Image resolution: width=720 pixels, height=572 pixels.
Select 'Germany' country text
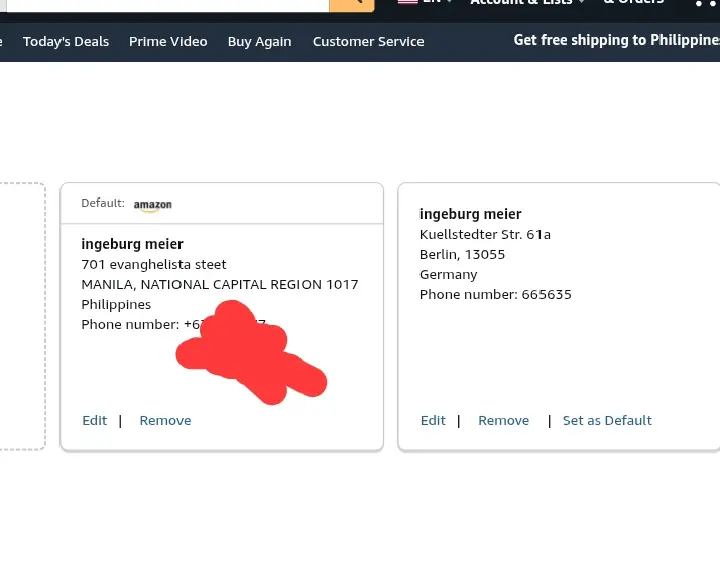tap(449, 275)
